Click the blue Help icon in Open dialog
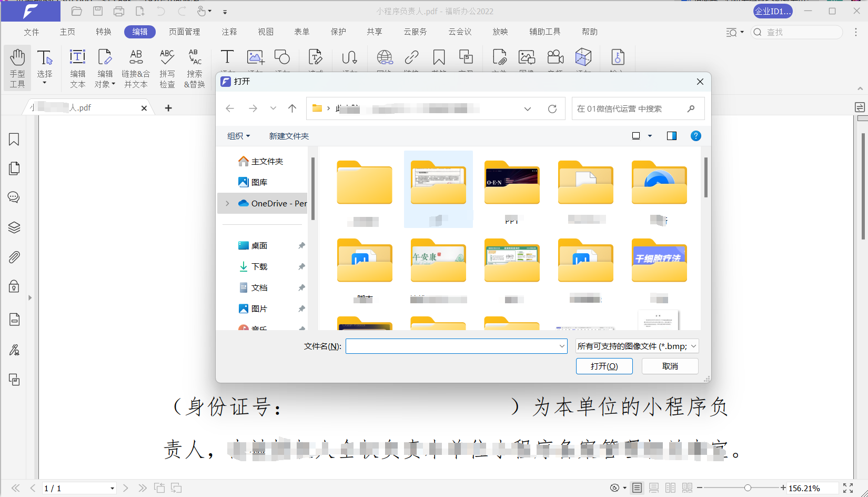The width and height of the screenshot is (868, 497). (696, 136)
